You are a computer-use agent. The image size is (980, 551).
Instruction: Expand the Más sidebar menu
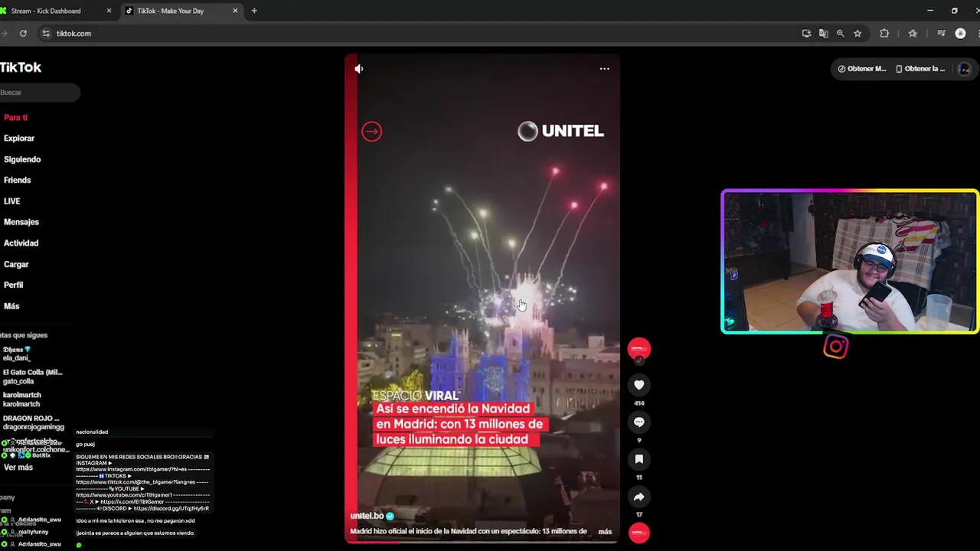pos(11,306)
